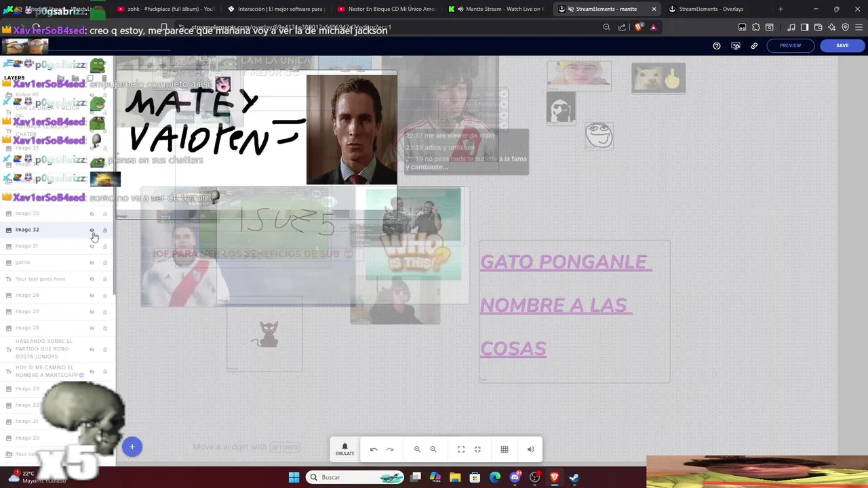Open Brave Leo AI sparkle icon

[832, 27]
